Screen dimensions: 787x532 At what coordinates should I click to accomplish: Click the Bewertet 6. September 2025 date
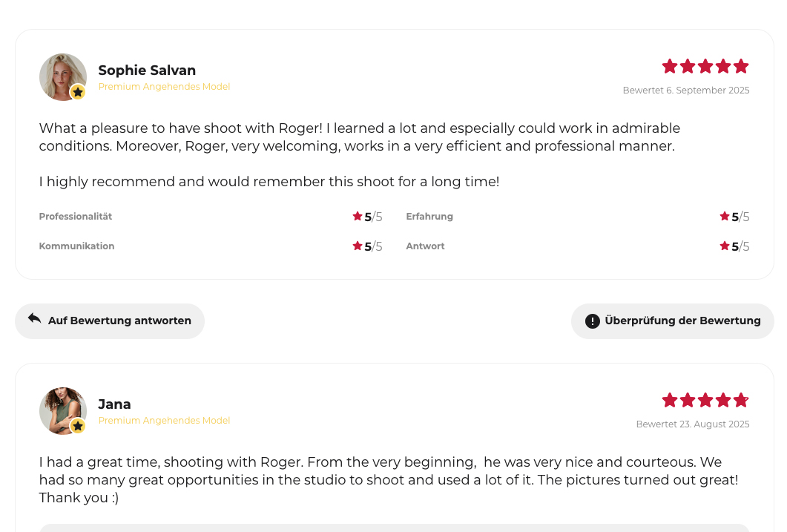click(x=685, y=91)
